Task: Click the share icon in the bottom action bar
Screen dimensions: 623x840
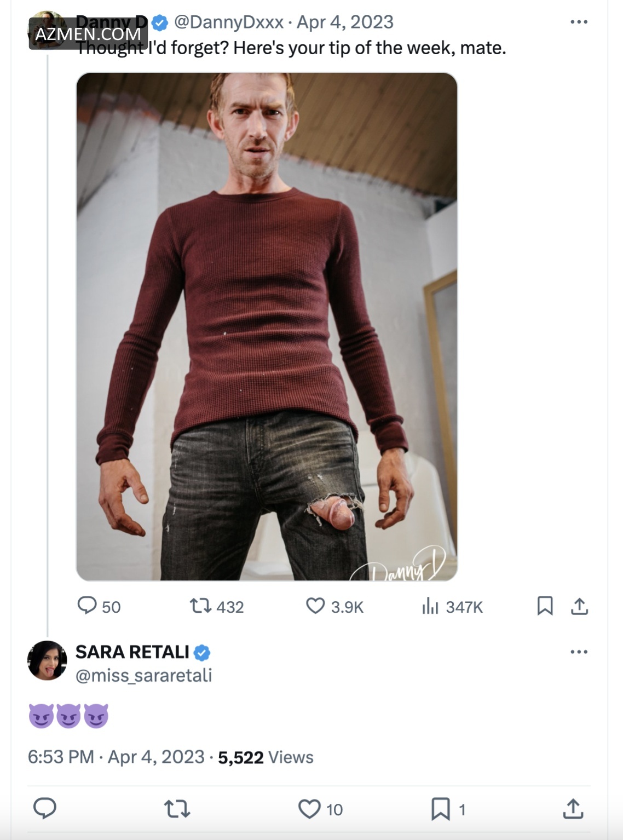Action: pos(573,809)
